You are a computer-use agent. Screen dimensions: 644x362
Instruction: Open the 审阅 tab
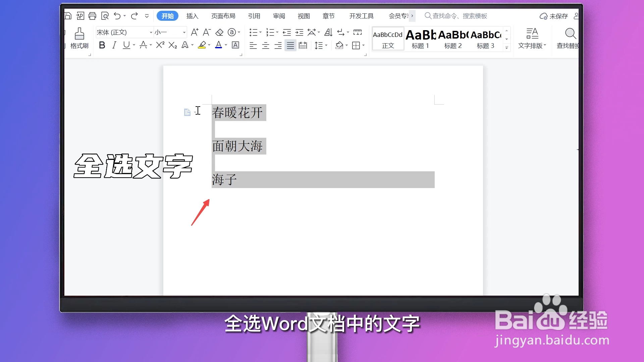[x=279, y=16]
